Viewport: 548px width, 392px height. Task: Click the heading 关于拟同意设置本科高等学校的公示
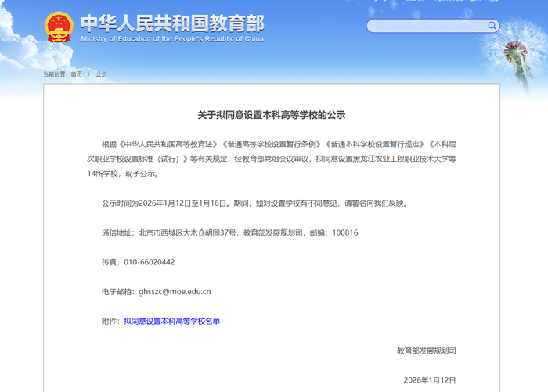point(272,115)
